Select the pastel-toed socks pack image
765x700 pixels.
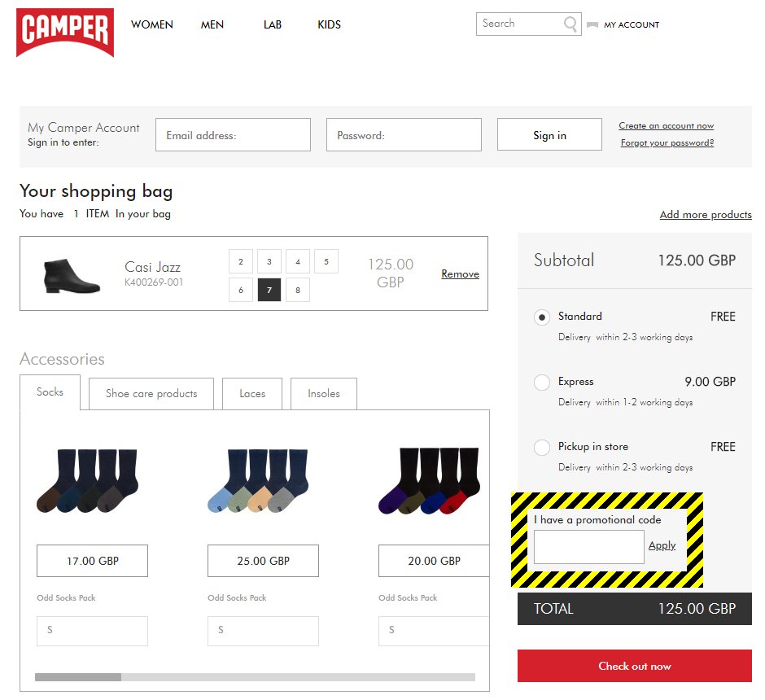(258, 481)
